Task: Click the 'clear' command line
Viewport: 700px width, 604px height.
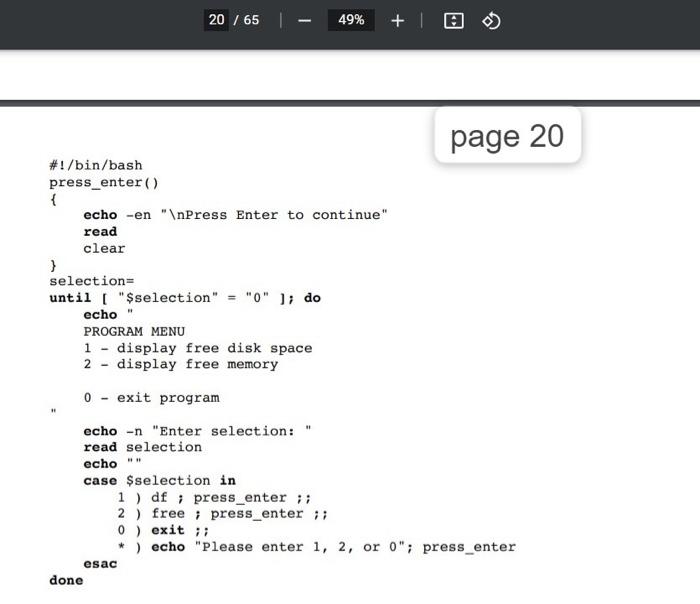Action: pos(104,248)
